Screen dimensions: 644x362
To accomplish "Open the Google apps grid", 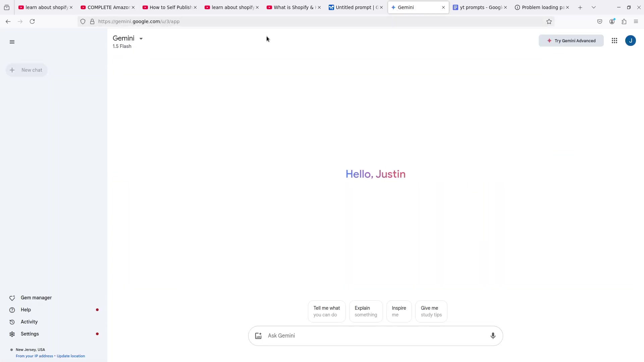I will tap(614, 41).
